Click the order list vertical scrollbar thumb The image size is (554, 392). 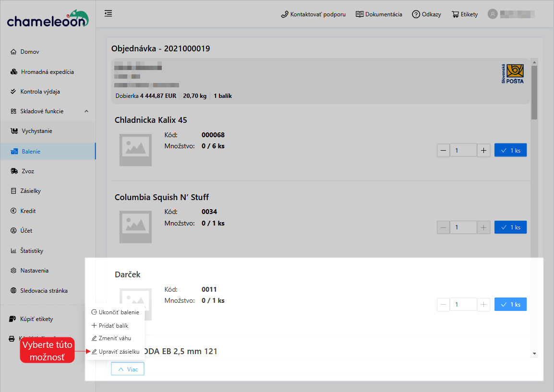point(534,92)
